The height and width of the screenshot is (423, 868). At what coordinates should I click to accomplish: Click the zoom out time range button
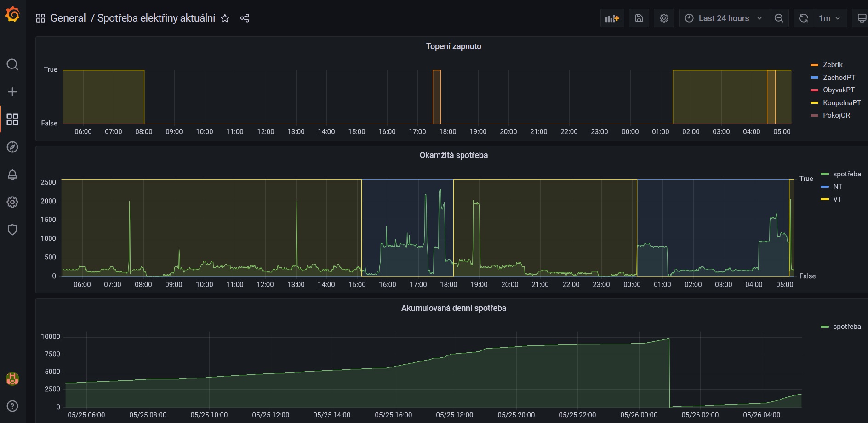779,18
